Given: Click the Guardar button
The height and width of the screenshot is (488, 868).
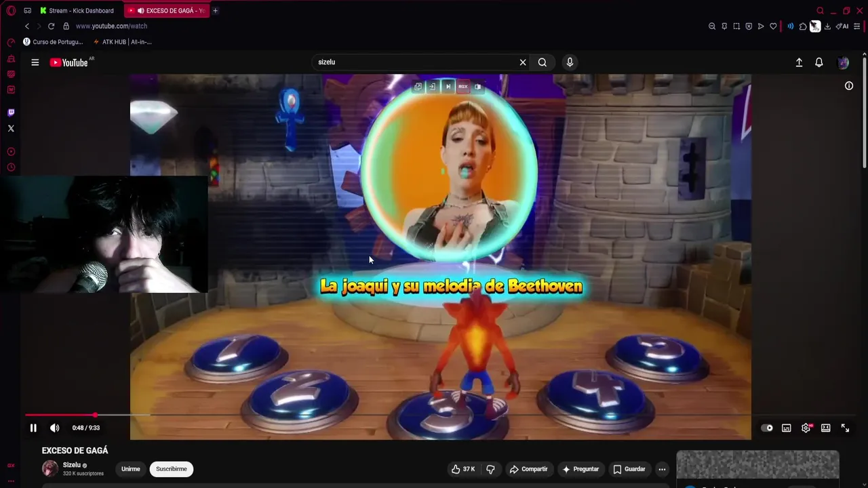Looking at the screenshot, I should pyautogui.click(x=629, y=469).
